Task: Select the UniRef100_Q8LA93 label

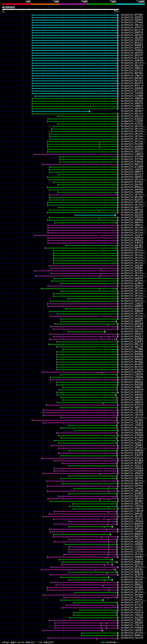Action: (132, 38)
